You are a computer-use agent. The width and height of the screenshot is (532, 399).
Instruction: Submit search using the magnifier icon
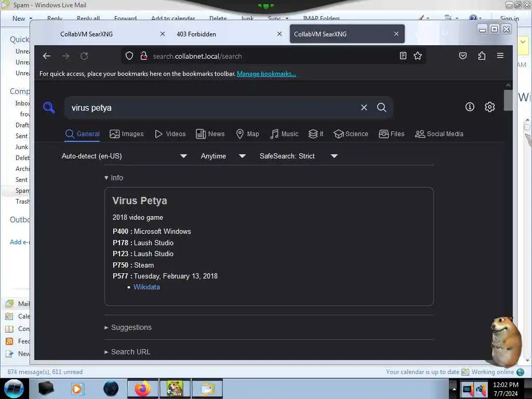[x=382, y=108]
